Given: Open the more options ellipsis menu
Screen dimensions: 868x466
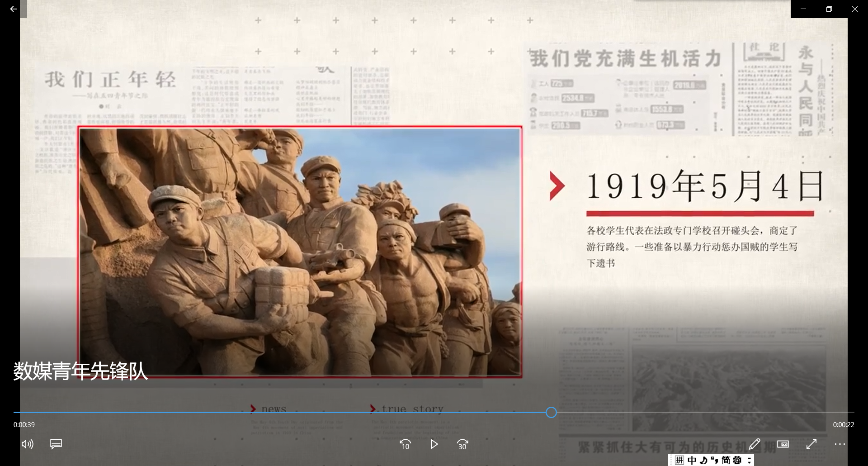Looking at the screenshot, I should [x=840, y=444].
